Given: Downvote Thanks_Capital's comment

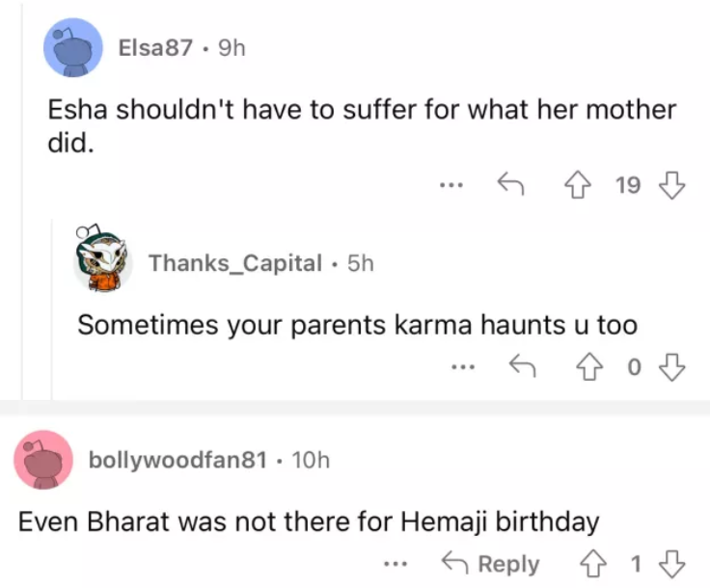Looking at the screenshot, I should click(x=672, y=365).
